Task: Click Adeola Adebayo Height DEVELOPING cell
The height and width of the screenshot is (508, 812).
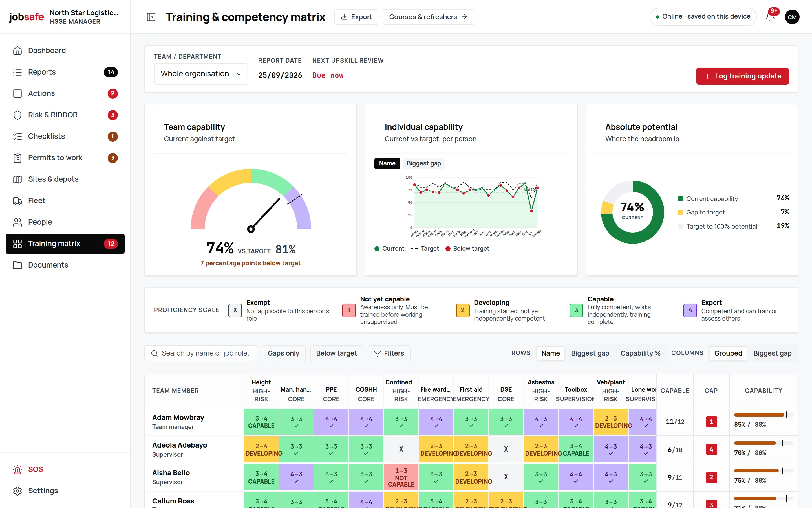Action: 261,450
